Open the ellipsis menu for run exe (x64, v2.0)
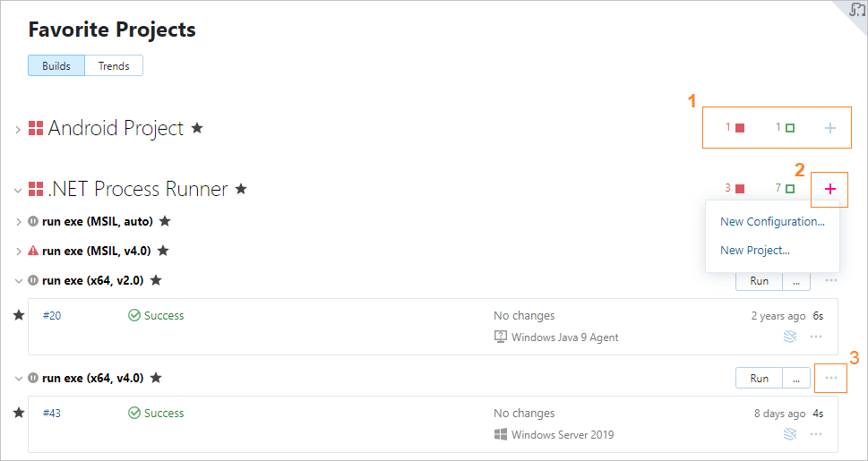 831,280
